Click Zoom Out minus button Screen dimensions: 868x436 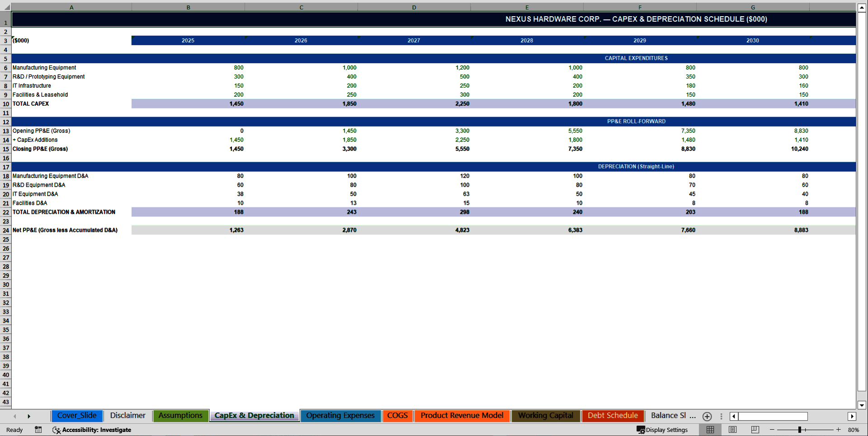pyautogui.click(x=772, y=430)
